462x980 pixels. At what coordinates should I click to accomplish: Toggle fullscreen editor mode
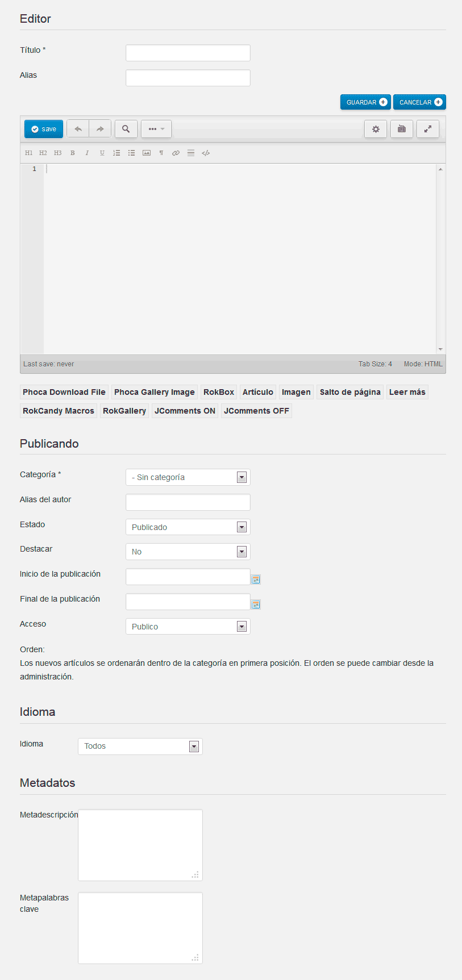[x=428, y=129]
